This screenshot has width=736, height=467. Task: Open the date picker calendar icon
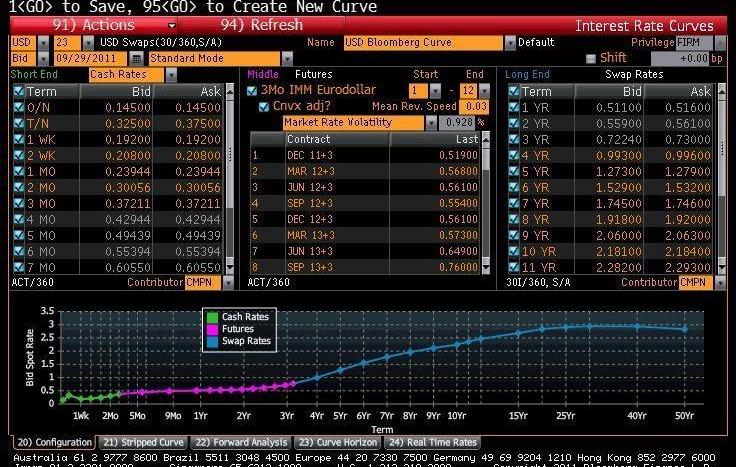(138, 59)
